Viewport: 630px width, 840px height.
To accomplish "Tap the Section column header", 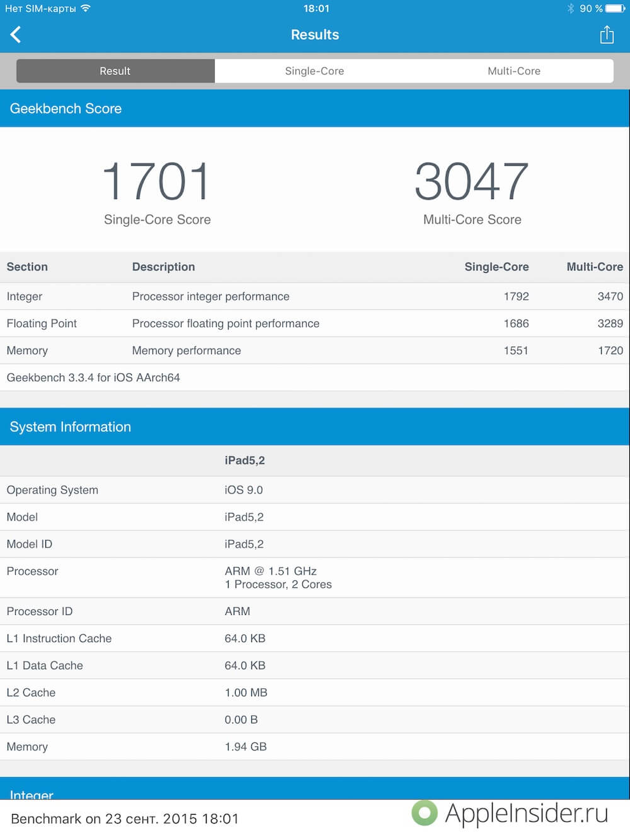I will coord(27,267).
